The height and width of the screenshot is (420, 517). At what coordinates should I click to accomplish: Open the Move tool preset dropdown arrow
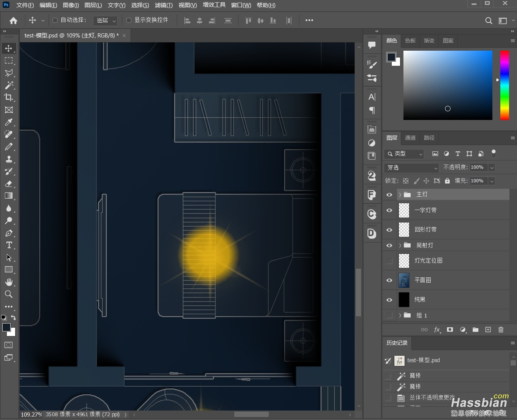click(x=43, y=20)
